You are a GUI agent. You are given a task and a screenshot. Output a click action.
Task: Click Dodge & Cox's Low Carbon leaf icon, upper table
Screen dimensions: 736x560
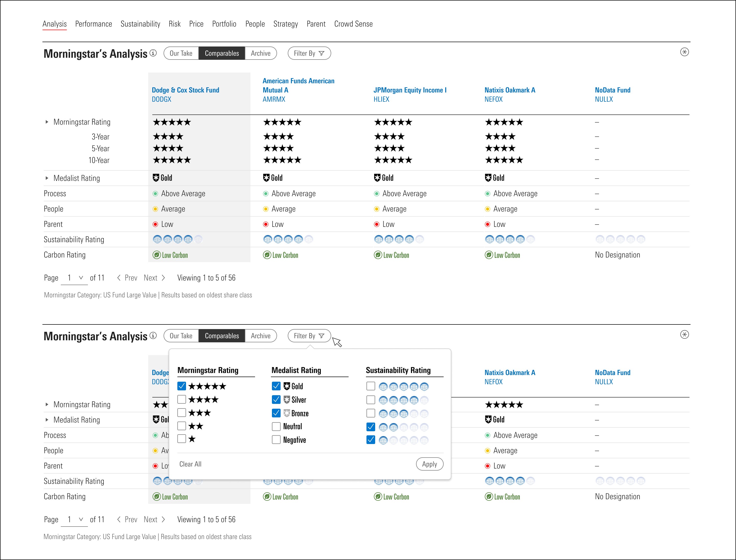156,255
